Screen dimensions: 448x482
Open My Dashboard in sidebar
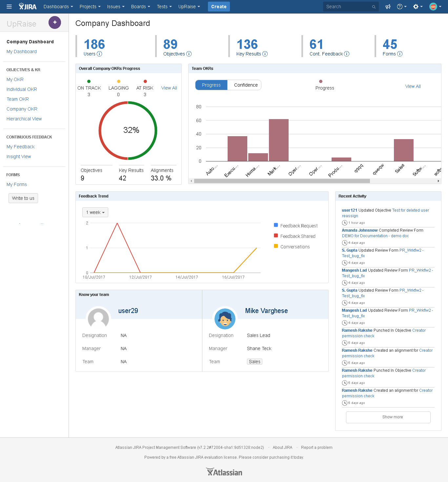tap(22, 52)
